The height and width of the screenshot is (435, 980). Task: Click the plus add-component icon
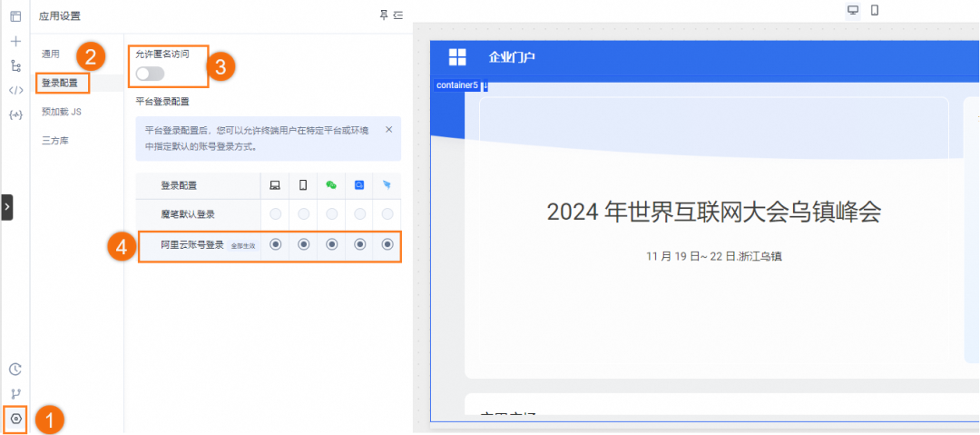15,41
